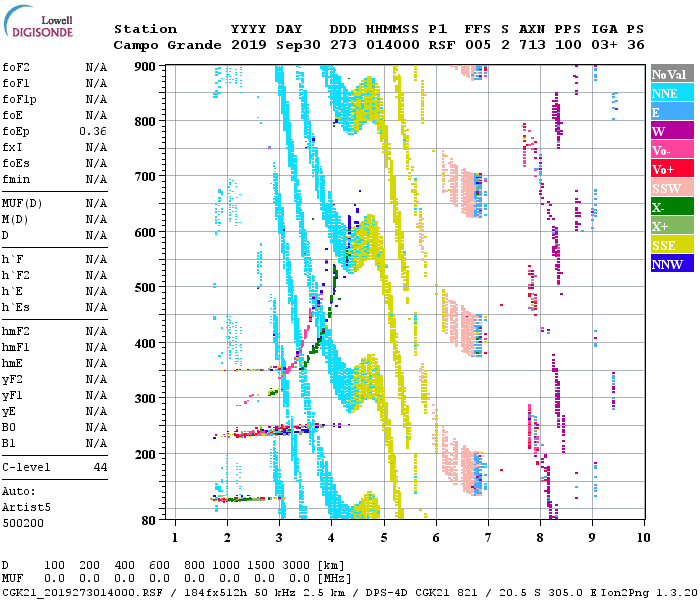Select the X- dark green legend swatch
This screenshot has height=600, width=700.
point(672,207)
